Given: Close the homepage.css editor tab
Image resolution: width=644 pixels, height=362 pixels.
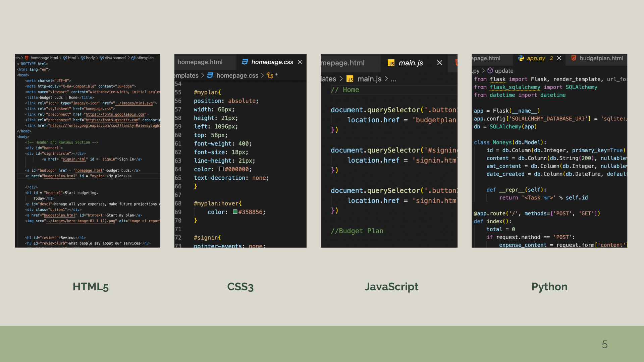Looking at the screenshot, I should [300, 62].
